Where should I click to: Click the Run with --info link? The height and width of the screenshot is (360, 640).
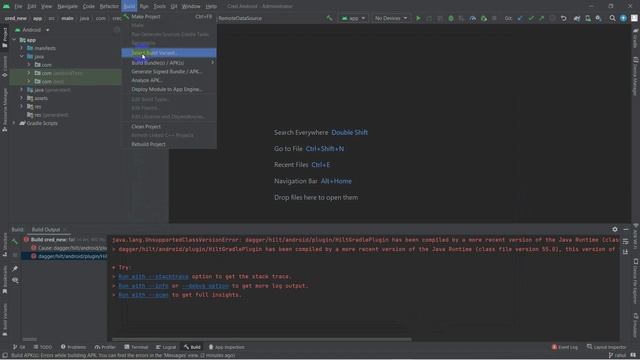[143, 286]
